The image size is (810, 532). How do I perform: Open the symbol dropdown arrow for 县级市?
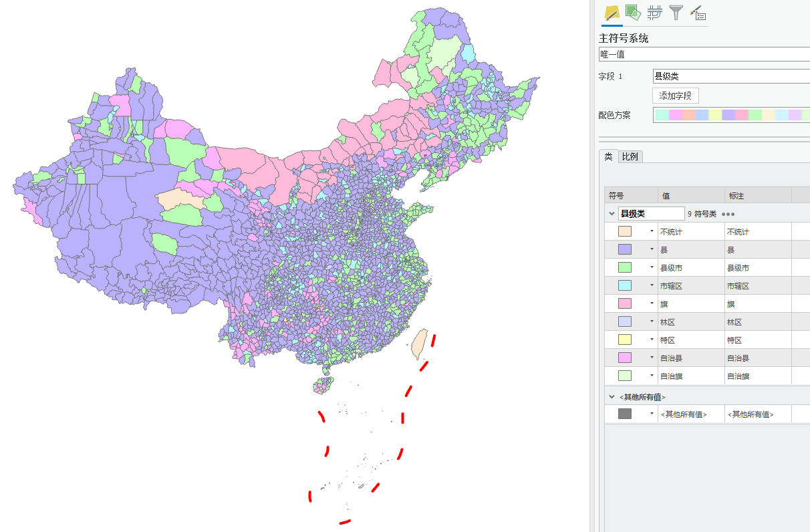click(x=652, y=267)
